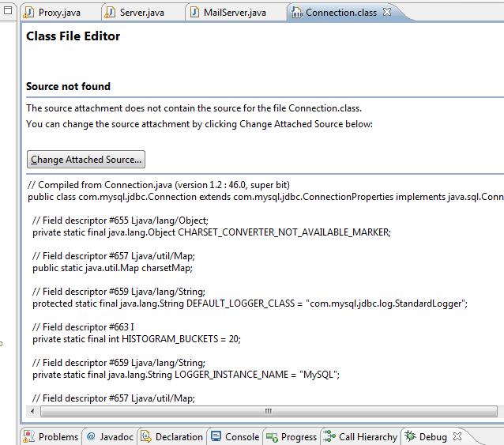
Task: Open the Javadoc view tab
Action: point(110,436)
